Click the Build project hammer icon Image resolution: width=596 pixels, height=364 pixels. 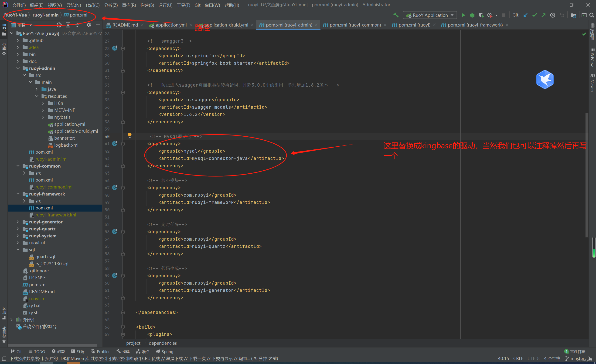[x=396, y=15]
